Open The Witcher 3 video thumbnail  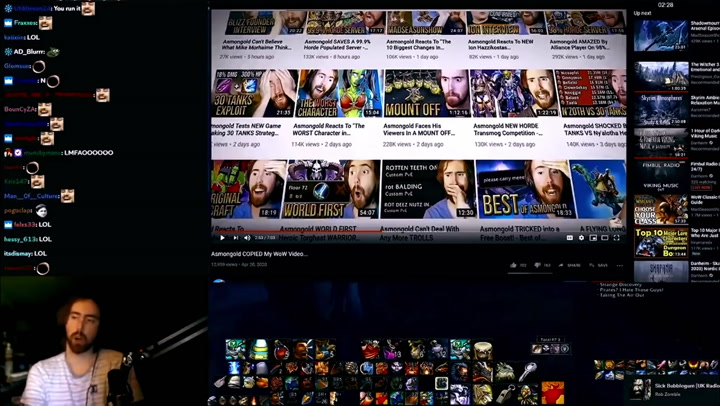point(661,76)
